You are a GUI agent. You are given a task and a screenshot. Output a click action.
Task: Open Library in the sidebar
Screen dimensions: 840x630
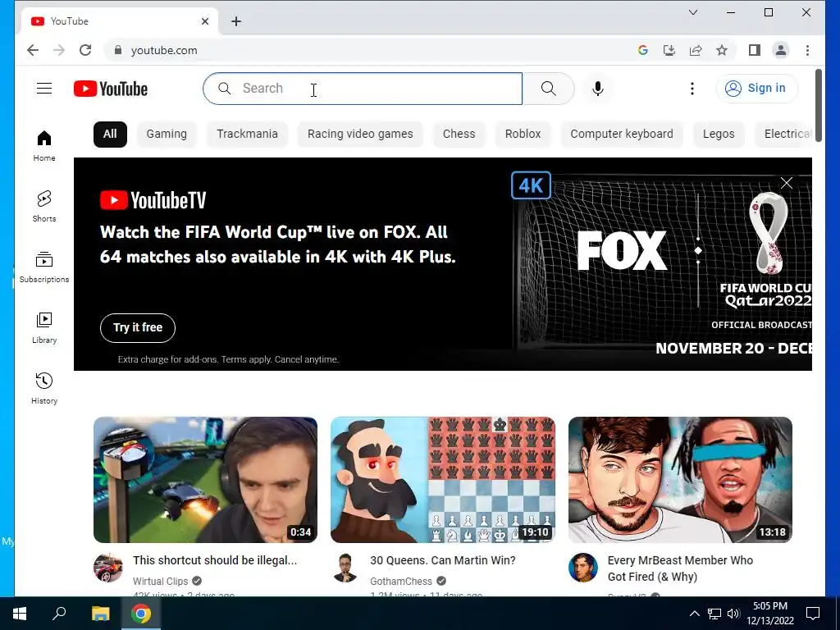[44, 327]
